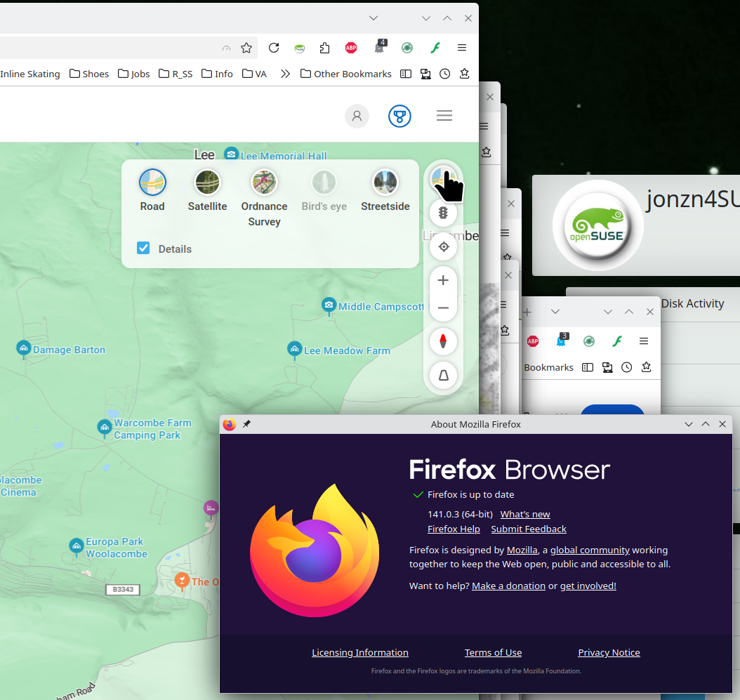Click the openSUSE logo desktop widget

coord(598,225)
